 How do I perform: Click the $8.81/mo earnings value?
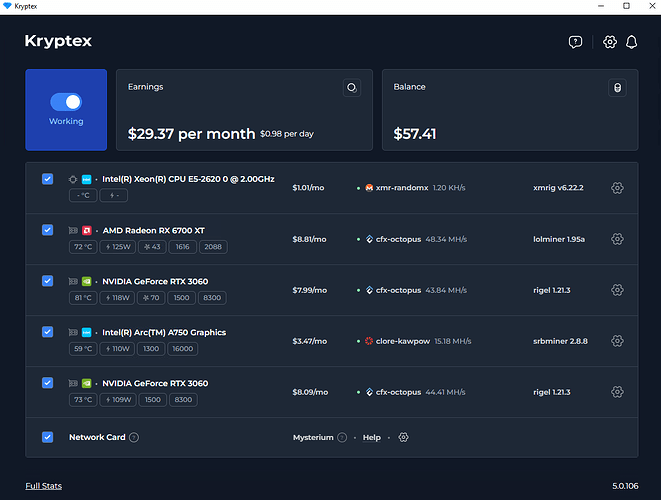click(x=309, y=239)
